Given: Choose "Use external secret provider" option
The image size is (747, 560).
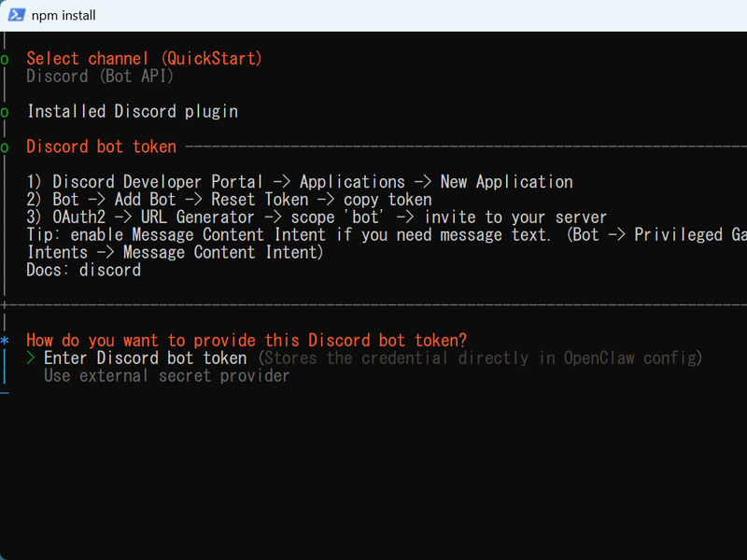Looking at the screenshot, I should pyautogui.click(x=167, y=376).
